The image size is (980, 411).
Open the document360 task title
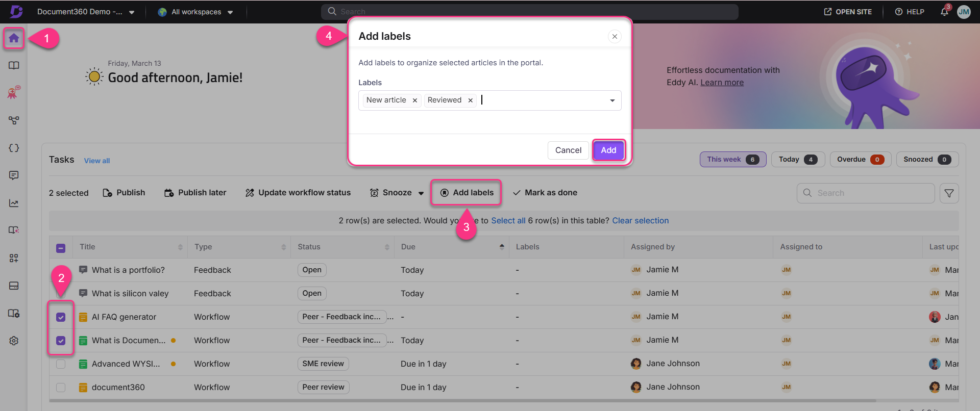[x=118, y=388]
